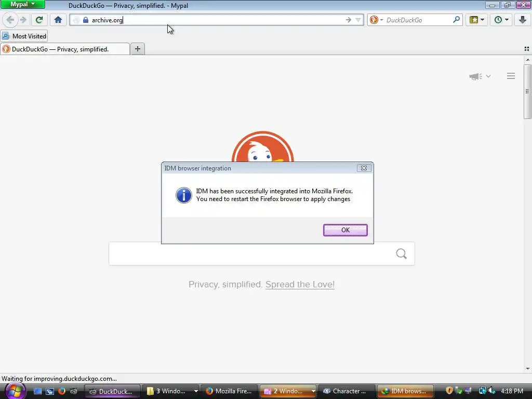The width and height of the screenshot is (532, 399).
Task: Open the DuckDuckGo search engine selector
Action: [376, 20]
